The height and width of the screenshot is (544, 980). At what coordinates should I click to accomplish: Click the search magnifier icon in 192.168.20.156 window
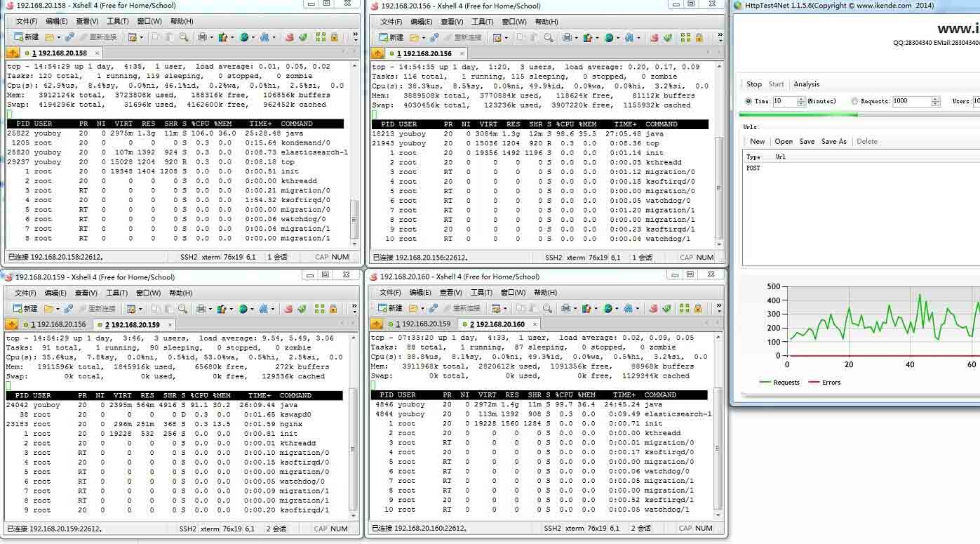(x=548, y=37)
